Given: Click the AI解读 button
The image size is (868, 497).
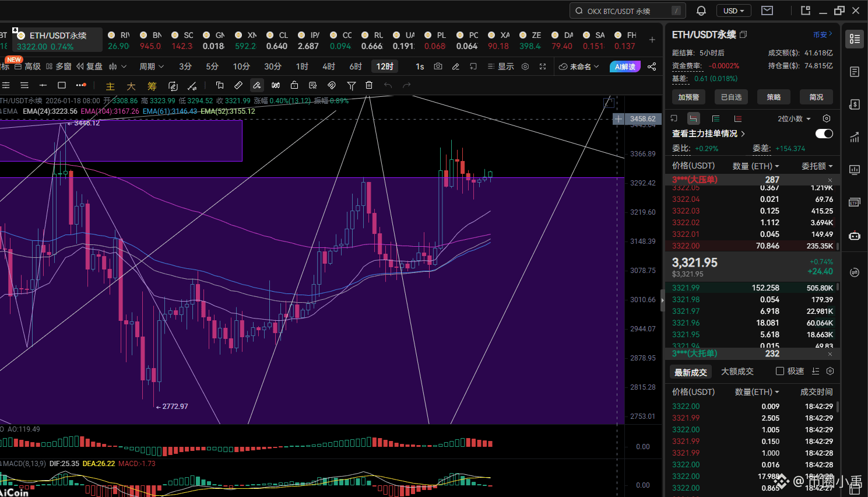Looking at the screenshot, I should click(x=625, y=66).
